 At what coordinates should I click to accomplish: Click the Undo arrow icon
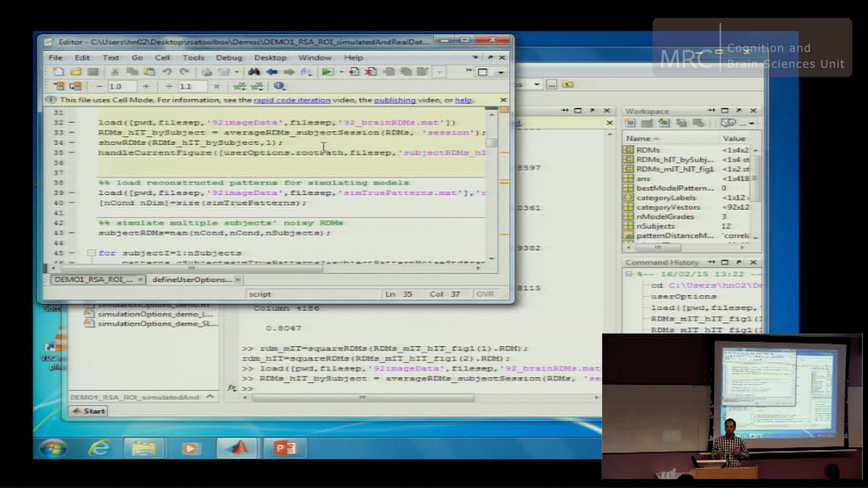pos(167,72)
